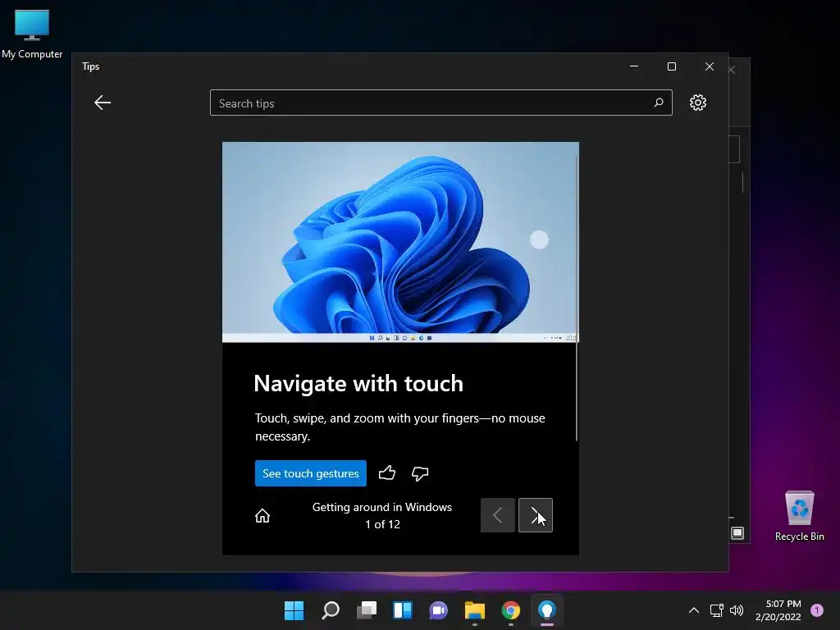Viewport: 840px width, 630px height.
Task: Open Widgets from the taskbar
Action: pyautogui.click(x=403, y=610)
